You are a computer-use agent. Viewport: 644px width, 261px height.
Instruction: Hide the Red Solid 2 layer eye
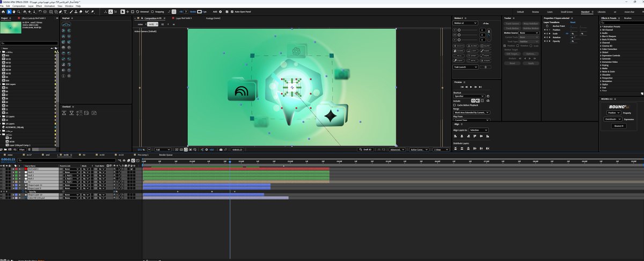[x=2, y=169]
